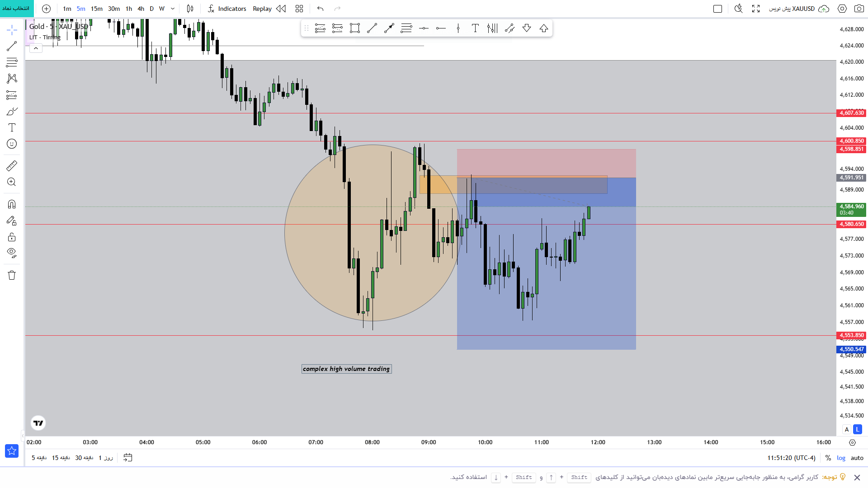
Task: Open favorites star toolbar button
Action: 12,450
